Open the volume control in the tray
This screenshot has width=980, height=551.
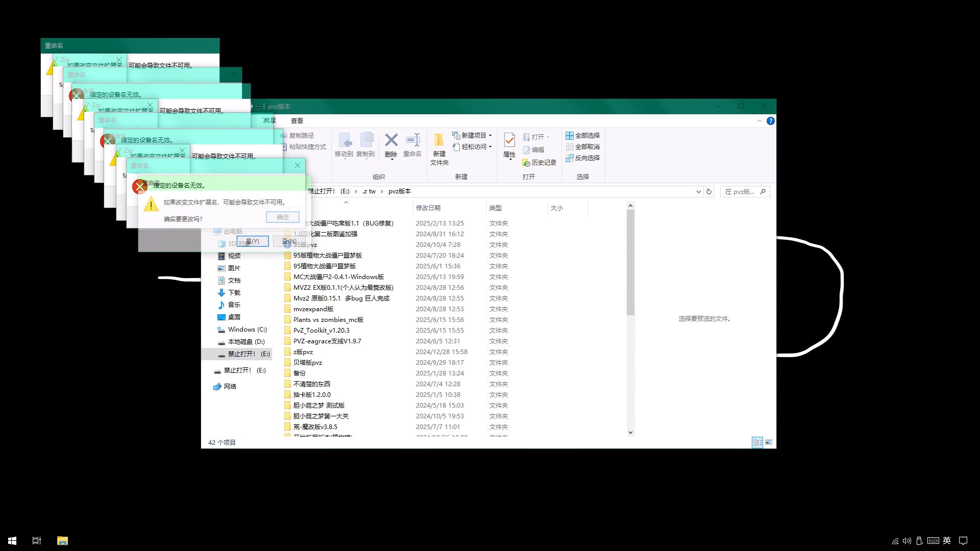pos(907,541)
